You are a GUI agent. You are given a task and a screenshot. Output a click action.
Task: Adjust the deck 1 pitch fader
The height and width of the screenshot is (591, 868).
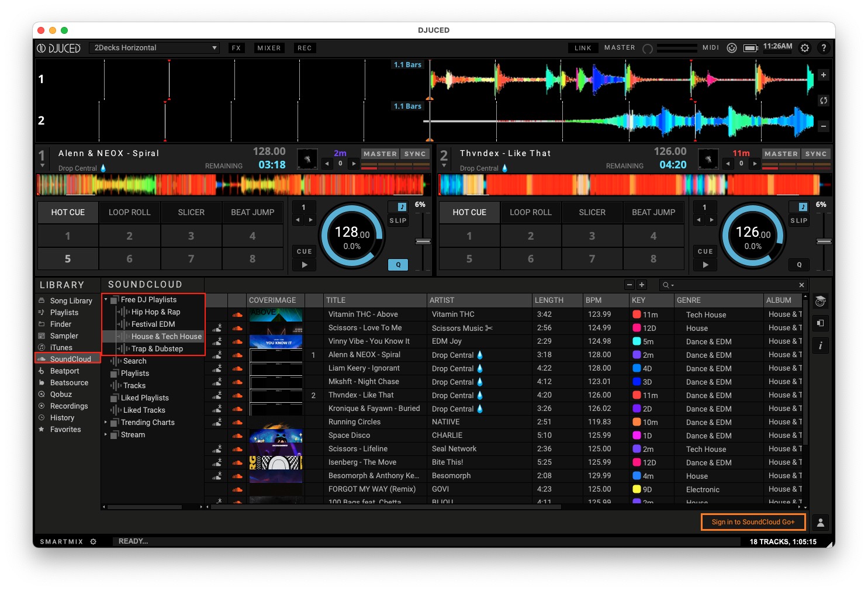tap(423, 241)
